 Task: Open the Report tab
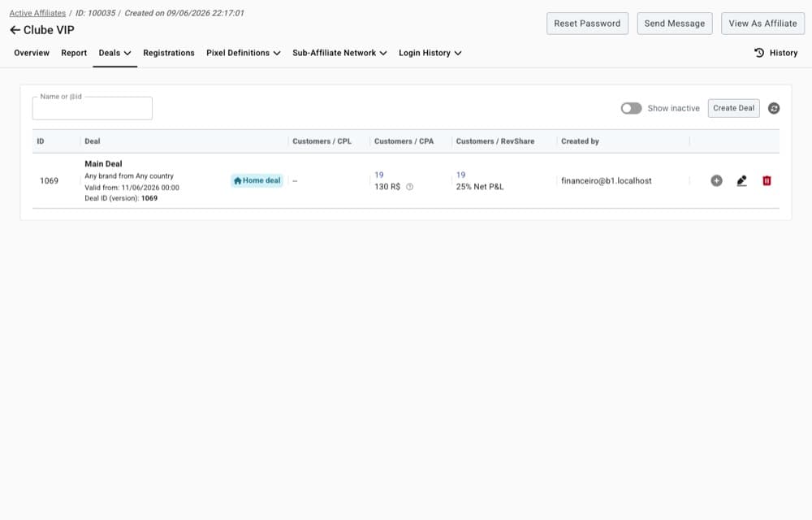(x=74, y=53)
